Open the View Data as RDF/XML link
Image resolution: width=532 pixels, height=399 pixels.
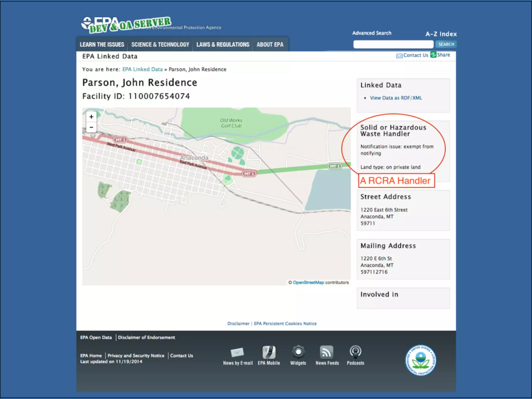click(396, 98)
